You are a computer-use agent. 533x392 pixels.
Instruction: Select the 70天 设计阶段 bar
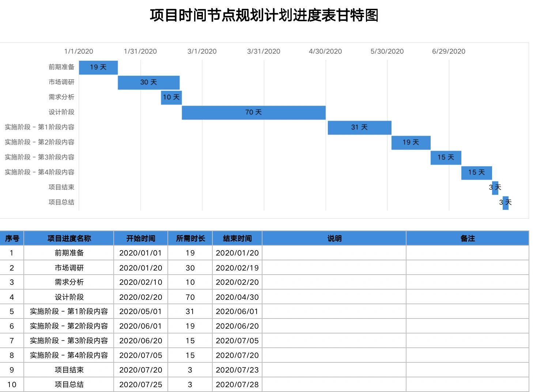point(253,112)
